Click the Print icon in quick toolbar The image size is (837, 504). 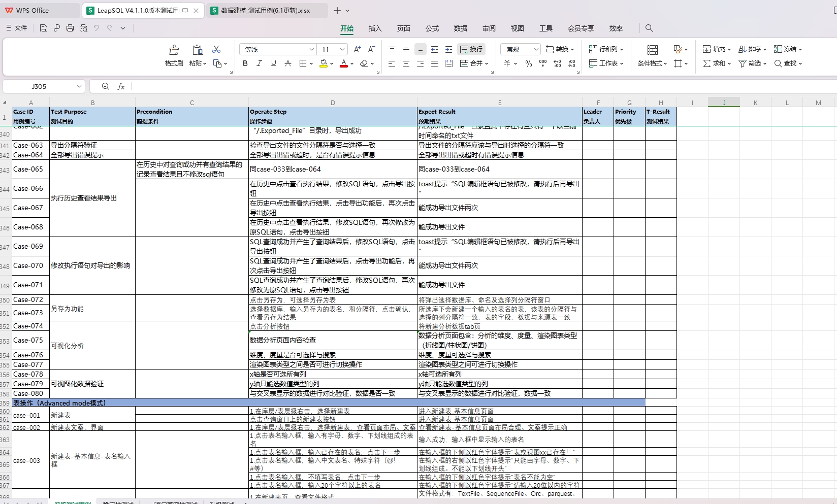coord(70,28)
